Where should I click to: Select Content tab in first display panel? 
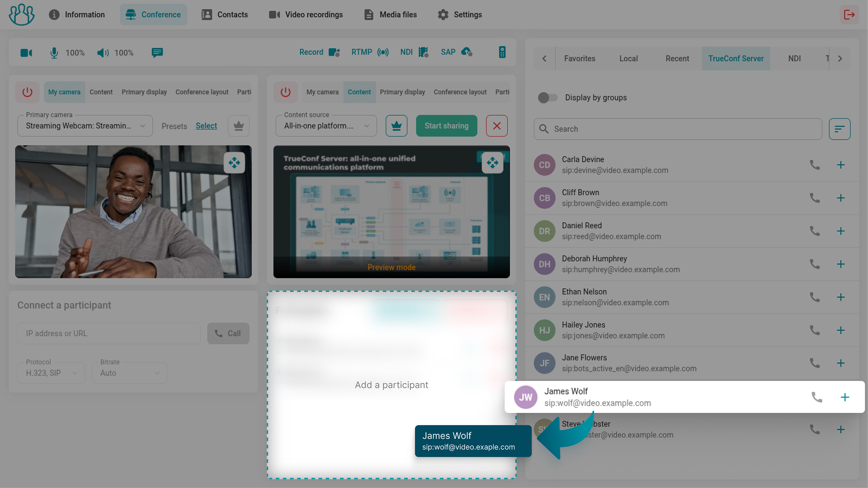coord(101,92)
